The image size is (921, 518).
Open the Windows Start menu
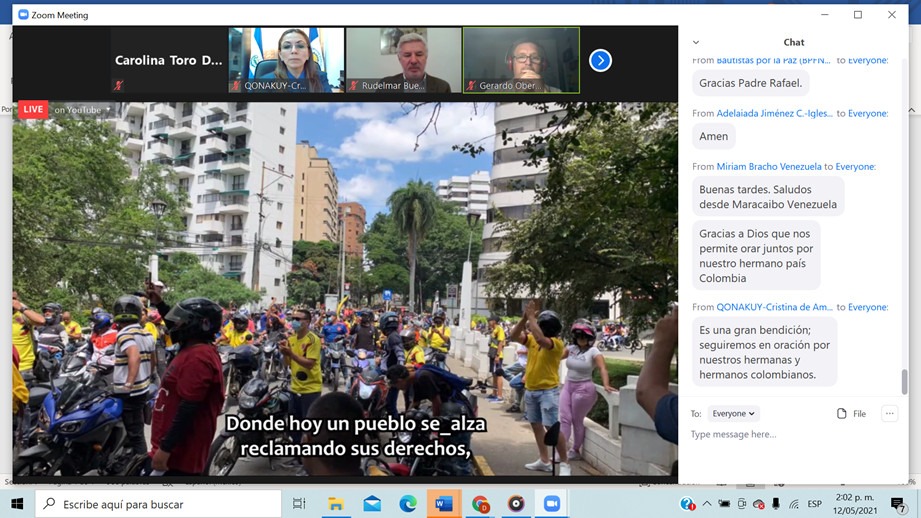coord(18,504)
